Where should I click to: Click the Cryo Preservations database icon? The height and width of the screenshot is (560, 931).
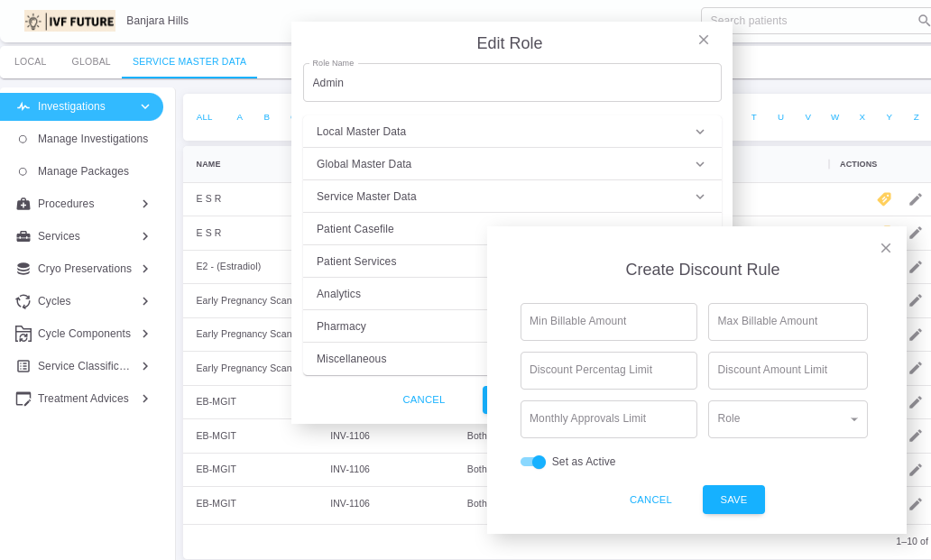coord(23,269)
